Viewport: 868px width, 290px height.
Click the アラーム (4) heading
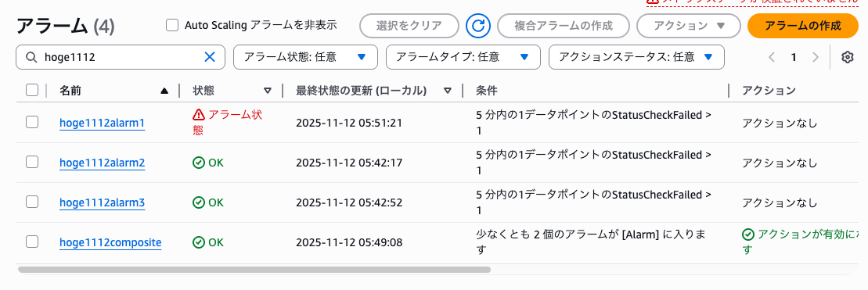point(66,26)
